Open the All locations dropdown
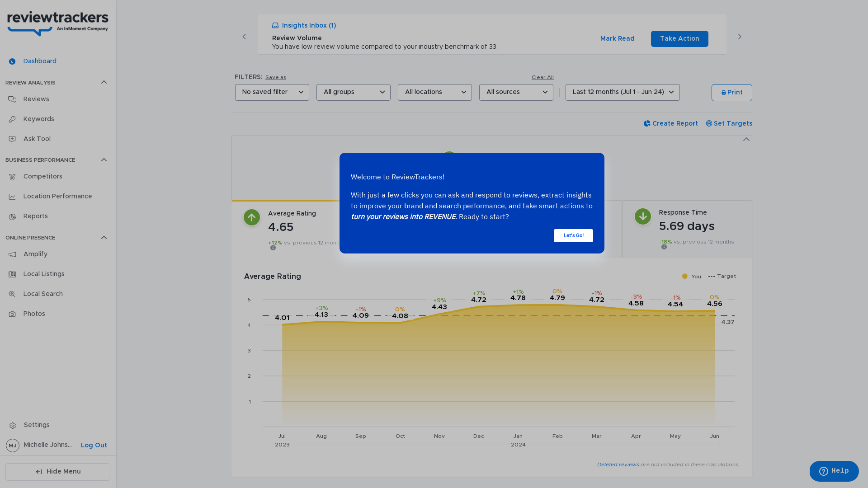Image resolution: width=868 pixels, height=488 pixels. (x=434, y=92)
